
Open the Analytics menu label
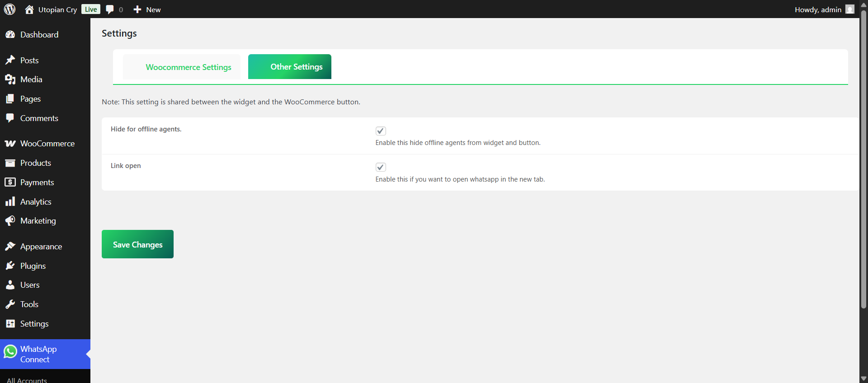click(36, 202)
